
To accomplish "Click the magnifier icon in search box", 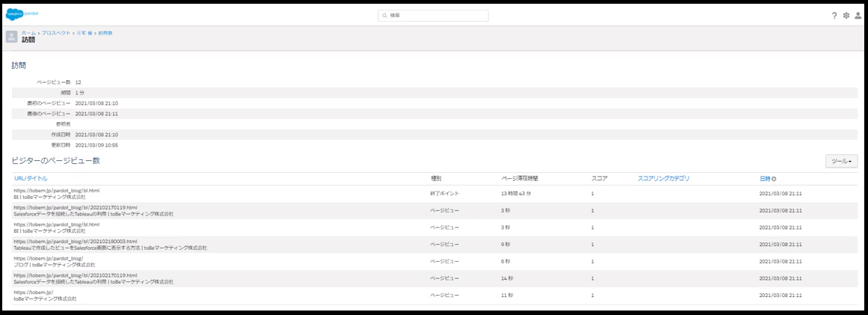I will tap(384, 16).
